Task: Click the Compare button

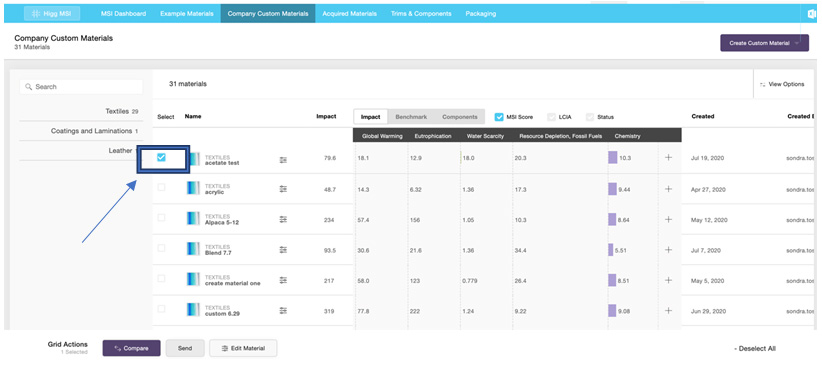Action: click(x=132, y=348)
